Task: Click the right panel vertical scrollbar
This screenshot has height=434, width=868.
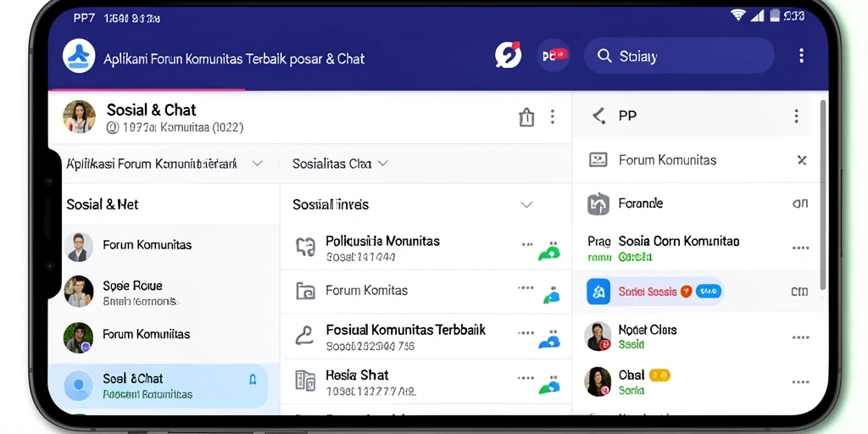Action: (x=822, y=195)
